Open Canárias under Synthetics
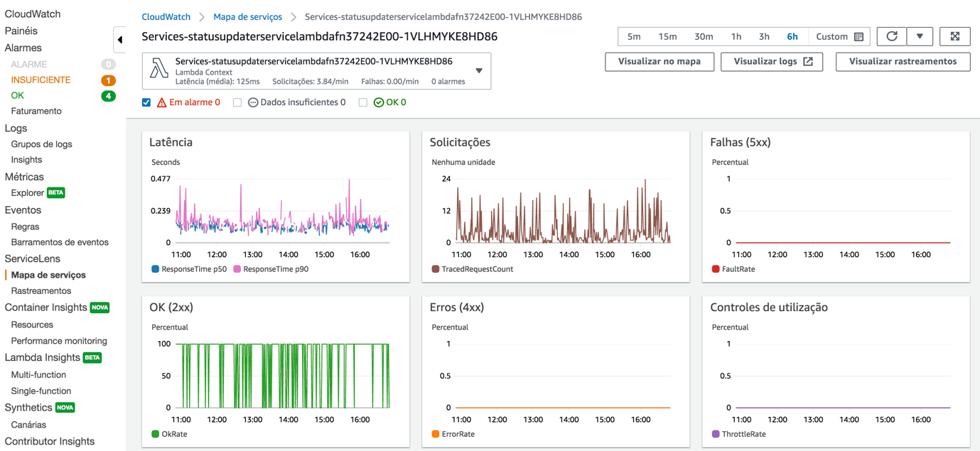 click(x=28, y=425)
